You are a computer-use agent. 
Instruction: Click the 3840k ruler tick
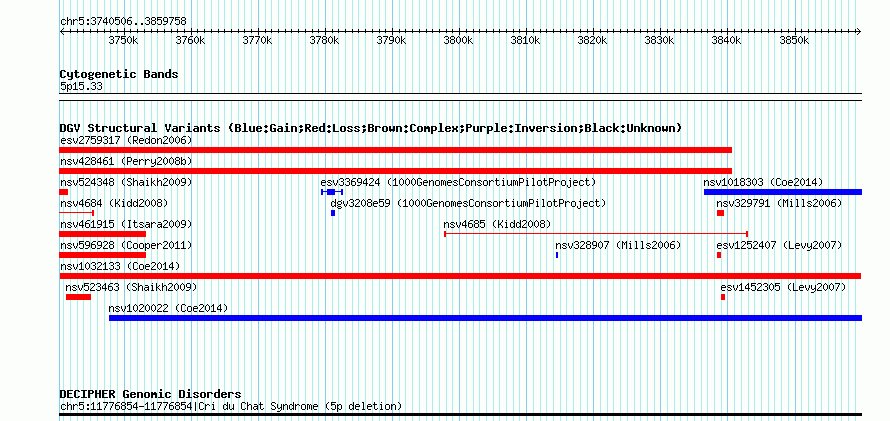coord(727,40)
